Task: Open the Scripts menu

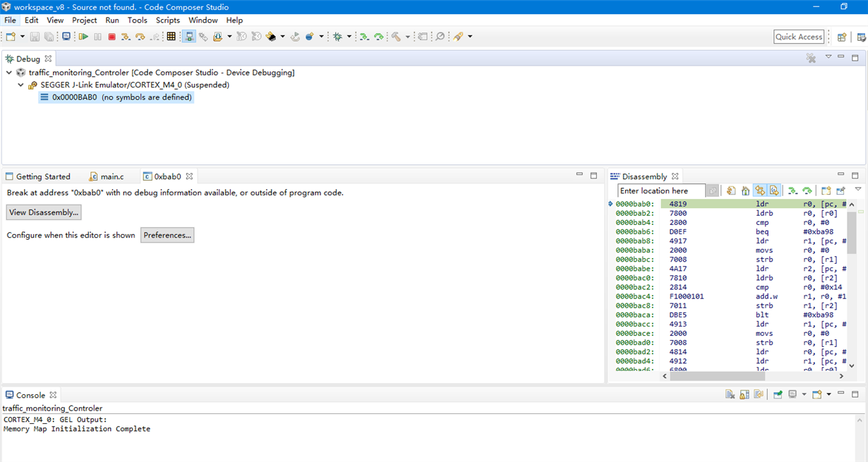Action: [168, 20]
